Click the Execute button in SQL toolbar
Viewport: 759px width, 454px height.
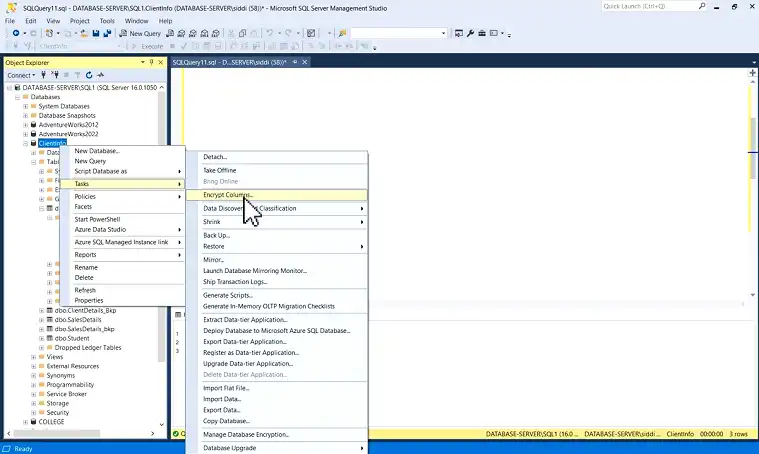coord(148,46)
